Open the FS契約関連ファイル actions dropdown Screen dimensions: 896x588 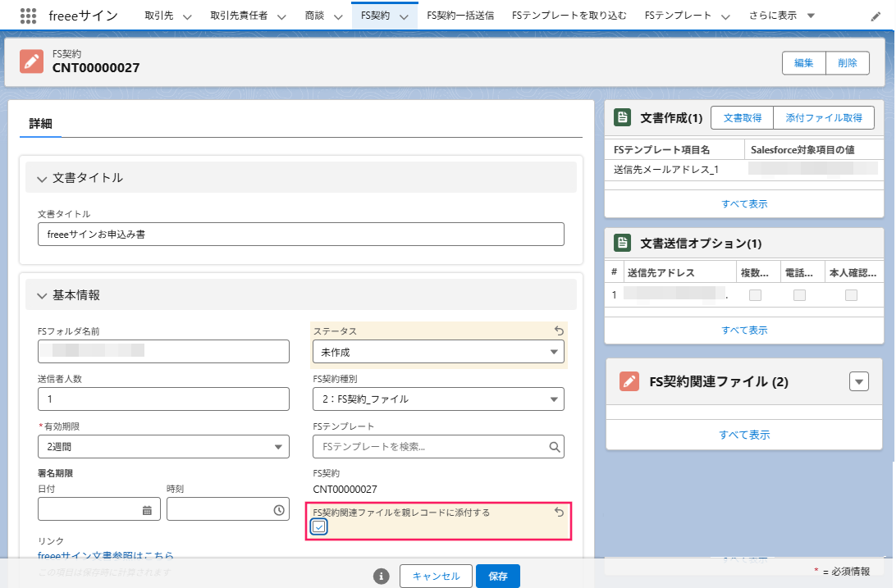pyautogui.click(x=859, y=381)
